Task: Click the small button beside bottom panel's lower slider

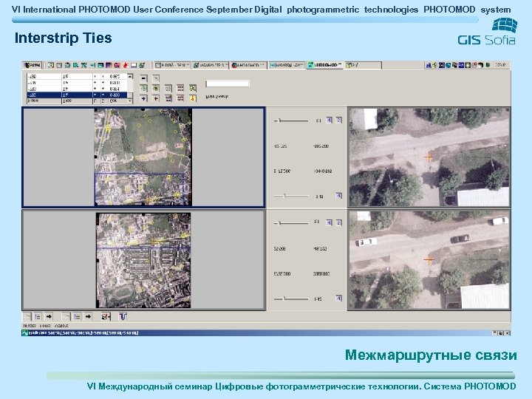Action: (338, 299)
